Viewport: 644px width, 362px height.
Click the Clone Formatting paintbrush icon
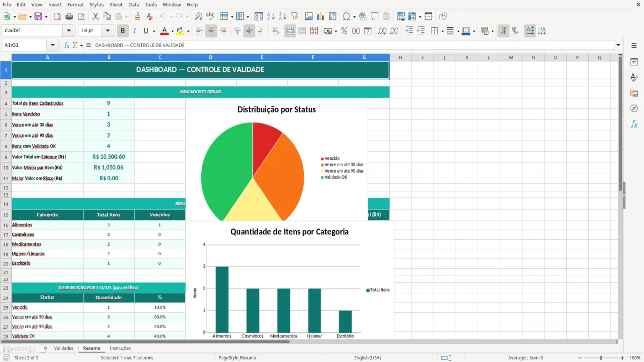[x=138, y=17]
